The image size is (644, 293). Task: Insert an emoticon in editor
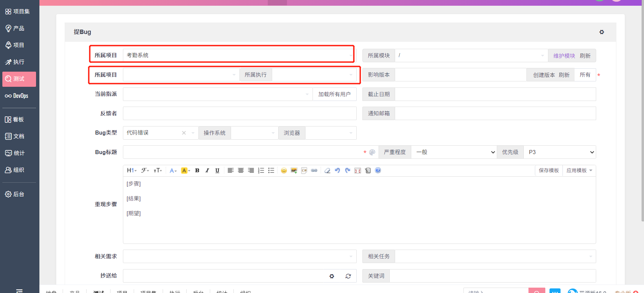click(x=284, y=171)
